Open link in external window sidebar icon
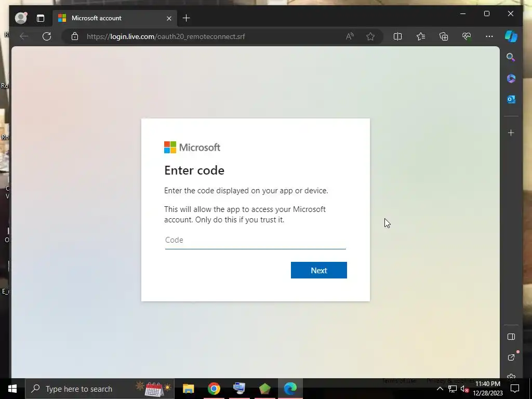The height and width of the screenshot is (399, 532). coord(511,357)
